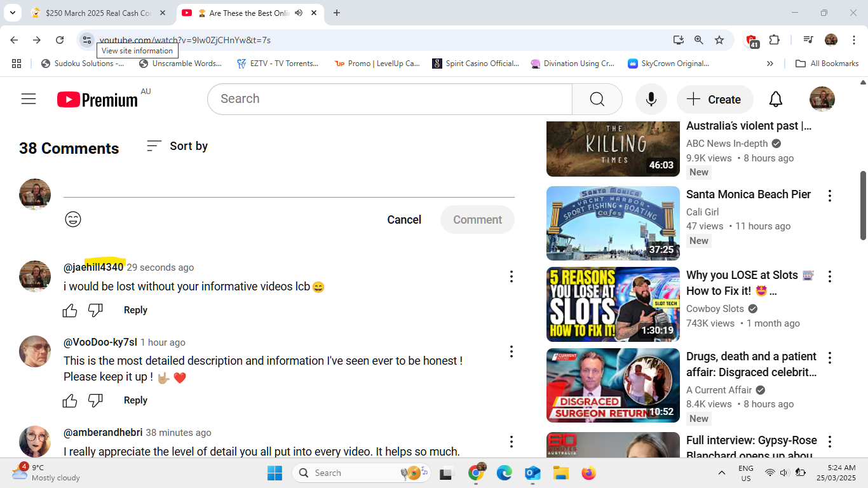The height and width of the screenshot is (488, 868).
Task: Dislike the comment by @VooDoo-ky7sl
Action: 95,400
